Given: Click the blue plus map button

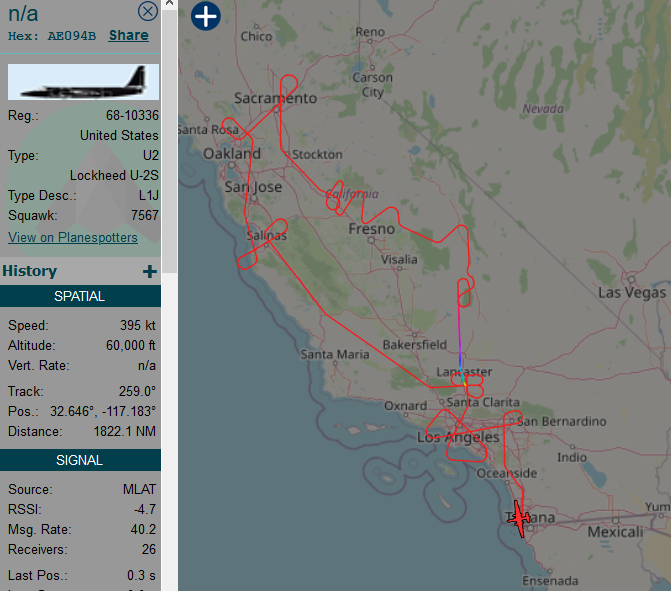Looking at the screenshot, I should (206, 16).
